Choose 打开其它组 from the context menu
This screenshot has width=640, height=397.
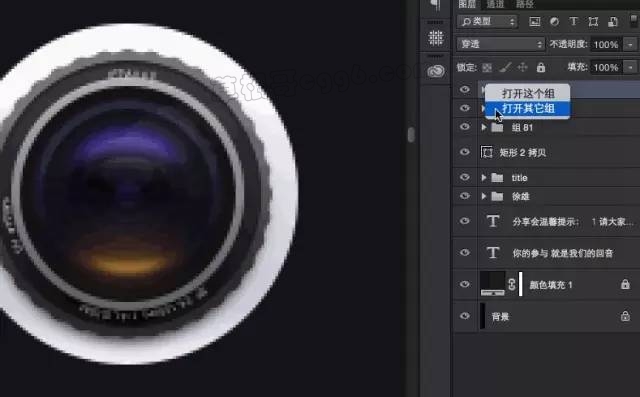[528, 109]
